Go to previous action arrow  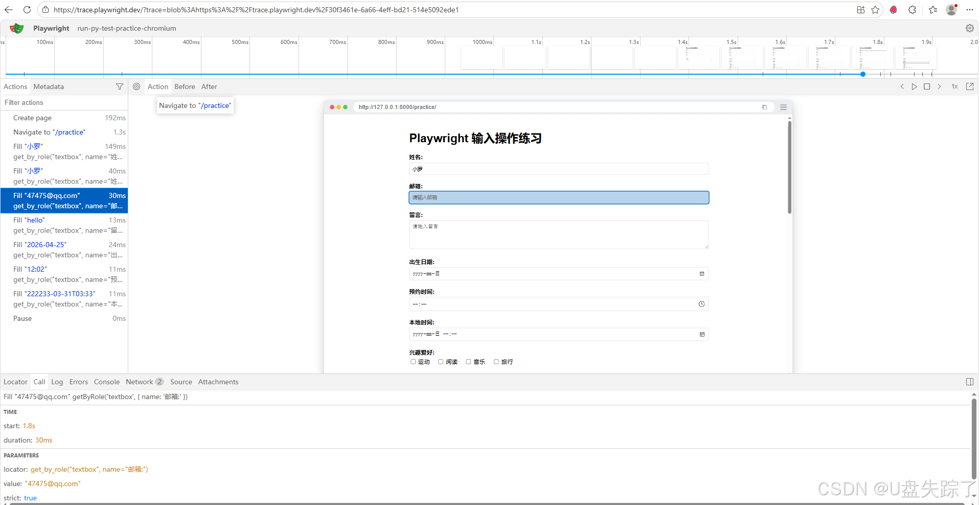[x=902, y=86]
